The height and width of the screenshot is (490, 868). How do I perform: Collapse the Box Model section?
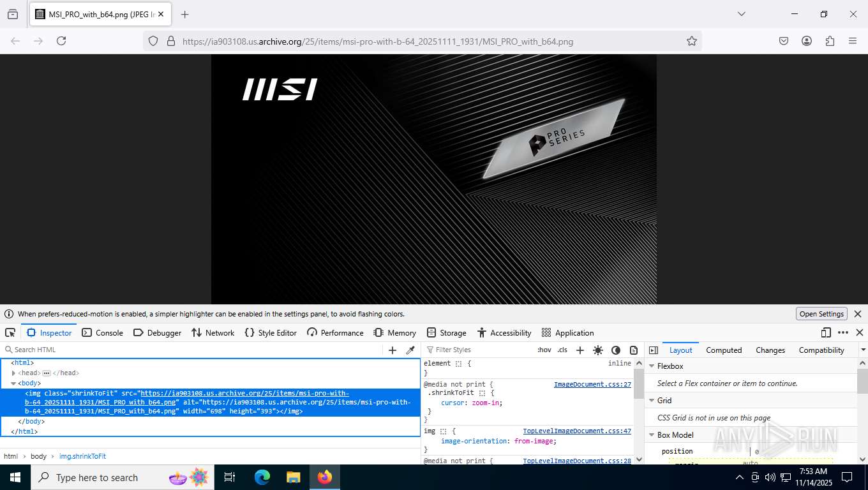(x=652, y=435)
